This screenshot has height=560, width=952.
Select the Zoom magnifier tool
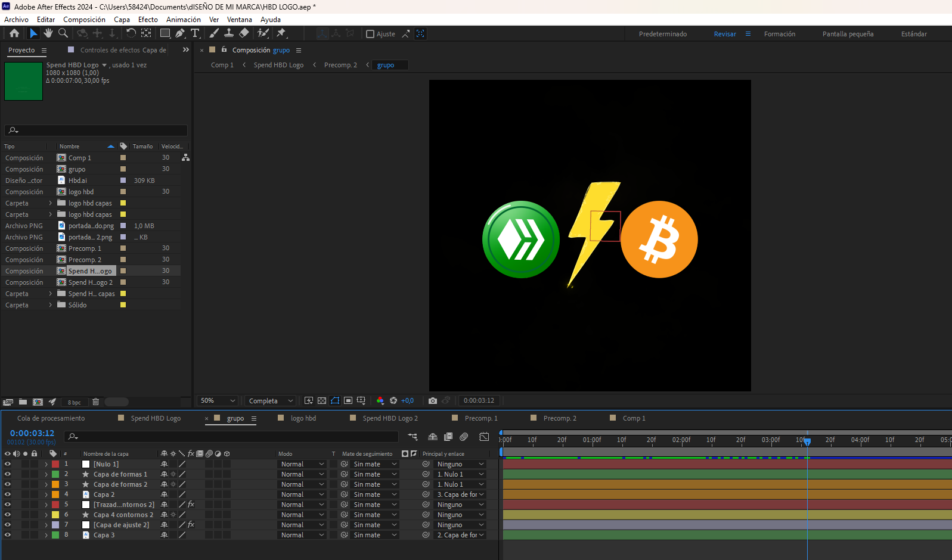(63, 33)
